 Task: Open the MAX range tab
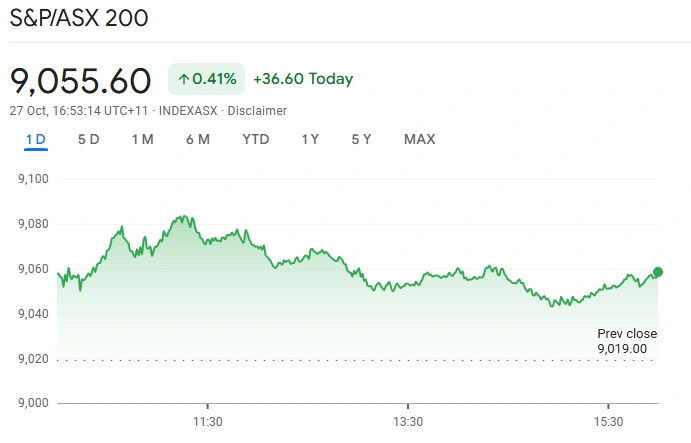pos(420,139)
